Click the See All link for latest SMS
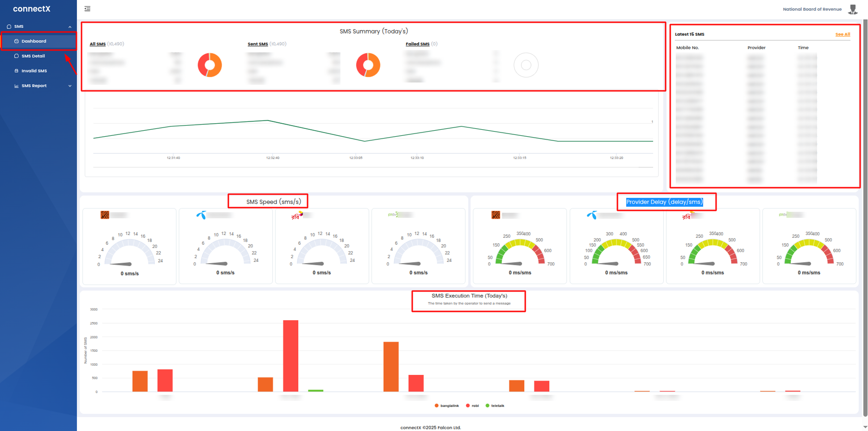 [843, 34]
